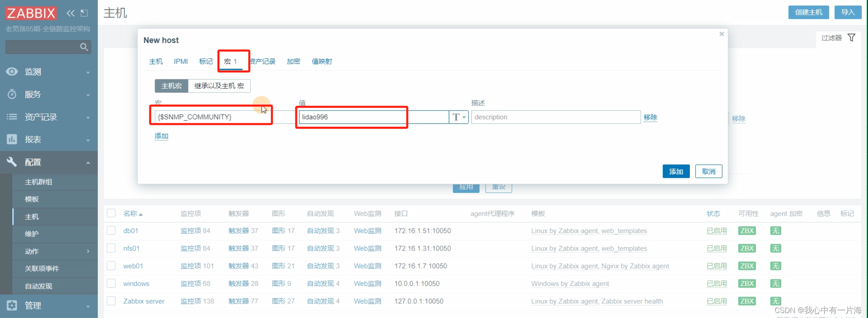Click the {$SNMP_COMMUNITY} macro field
This screenshot has height=318, width=868.
coord(225,117)
